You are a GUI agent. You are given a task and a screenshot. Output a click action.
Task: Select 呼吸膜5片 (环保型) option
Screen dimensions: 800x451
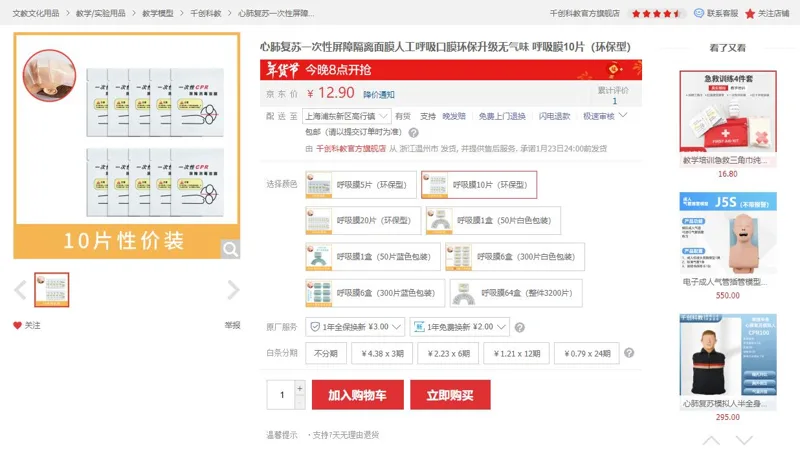[361, 185]
